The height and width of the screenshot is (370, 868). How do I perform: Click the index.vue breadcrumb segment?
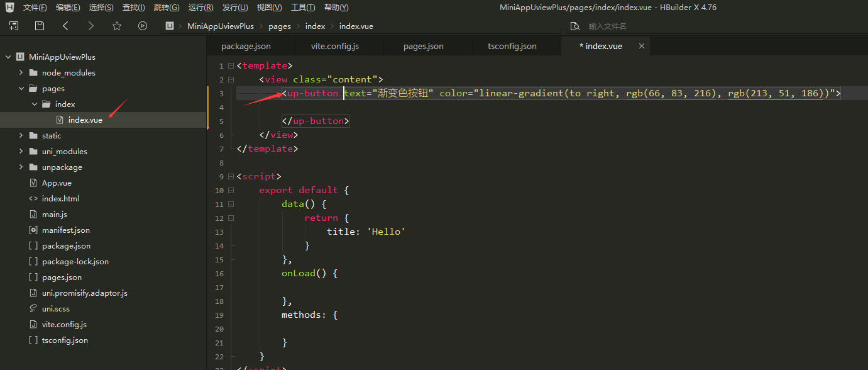coord(356,26)
